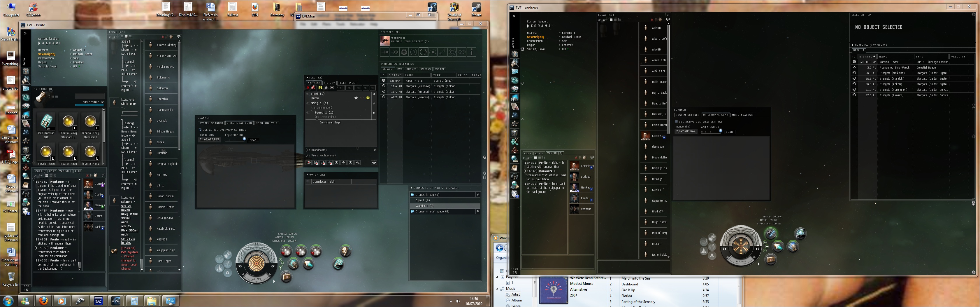This screenshot has width=980, height=307.
Task: Toggle mute for Squad 1 voice channel
Action: click(308, 113)
